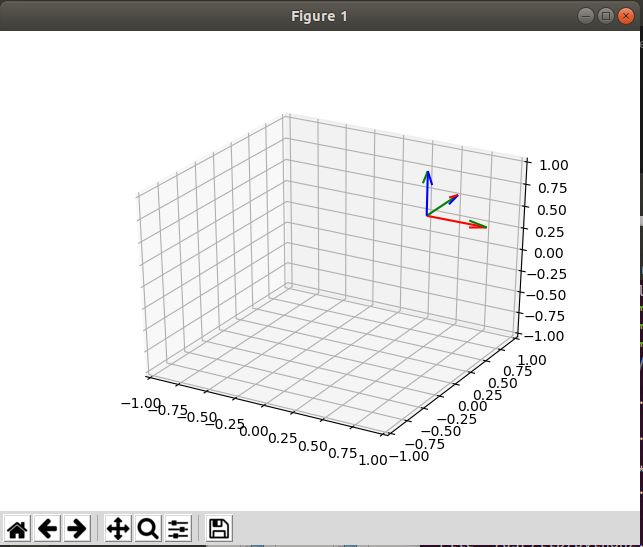
Task: Reset the plot view with the Home icon
Action: (x=18, y=529)
